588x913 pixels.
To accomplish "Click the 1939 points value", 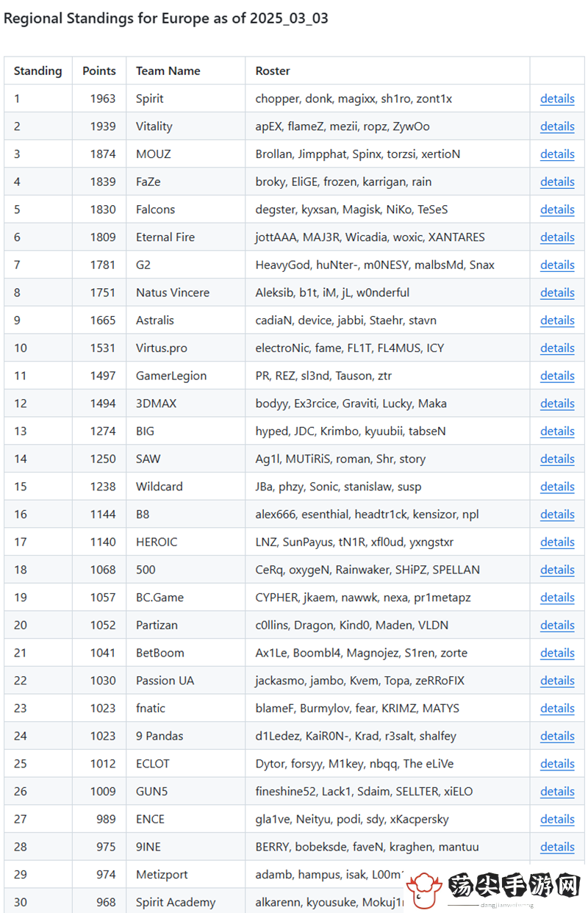I will [x=103, y=126].
